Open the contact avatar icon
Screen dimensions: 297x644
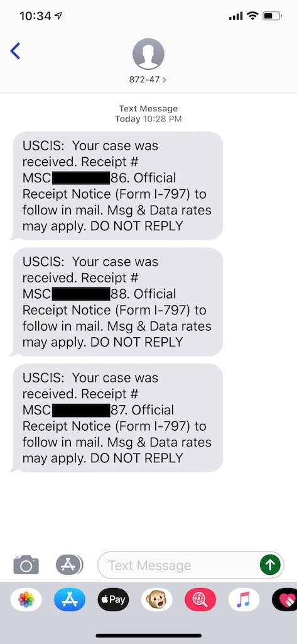148,54
